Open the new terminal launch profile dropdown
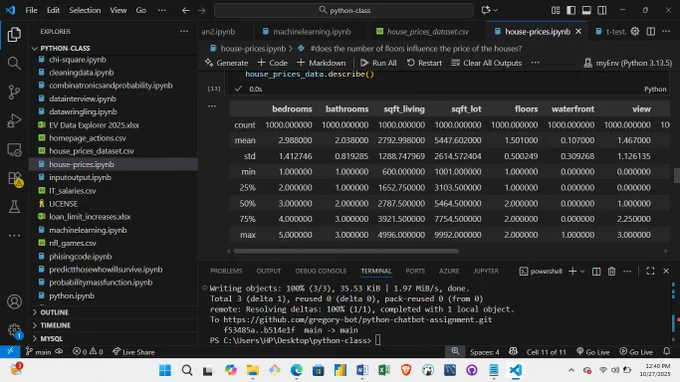The height and width of the screenshot is (382, 680). point(582,271)
